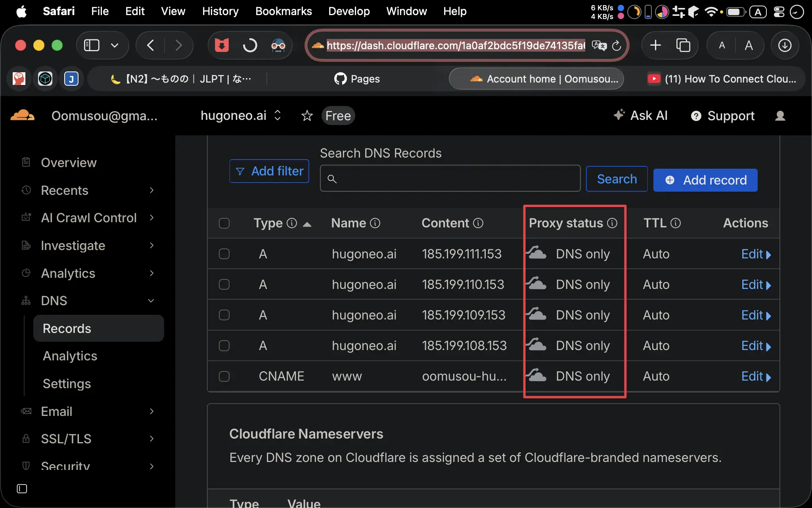Viewport: 812px width, 508px height.
Task: Collapse the DNS sidebar section
Action: 151,300
